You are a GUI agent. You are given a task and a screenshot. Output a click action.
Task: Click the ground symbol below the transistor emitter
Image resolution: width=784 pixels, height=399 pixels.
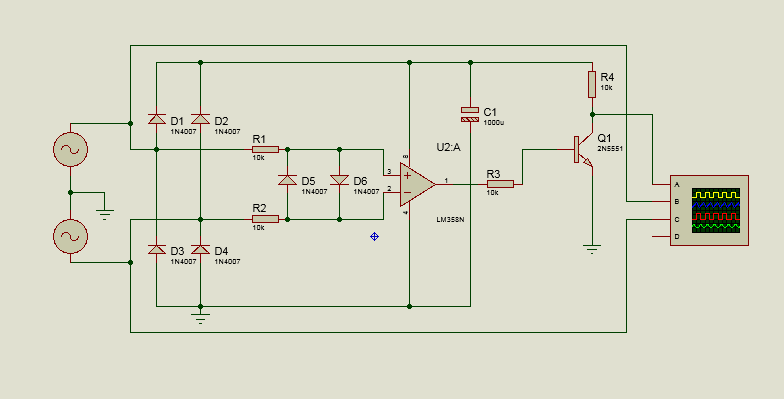[x=592, y=249]
